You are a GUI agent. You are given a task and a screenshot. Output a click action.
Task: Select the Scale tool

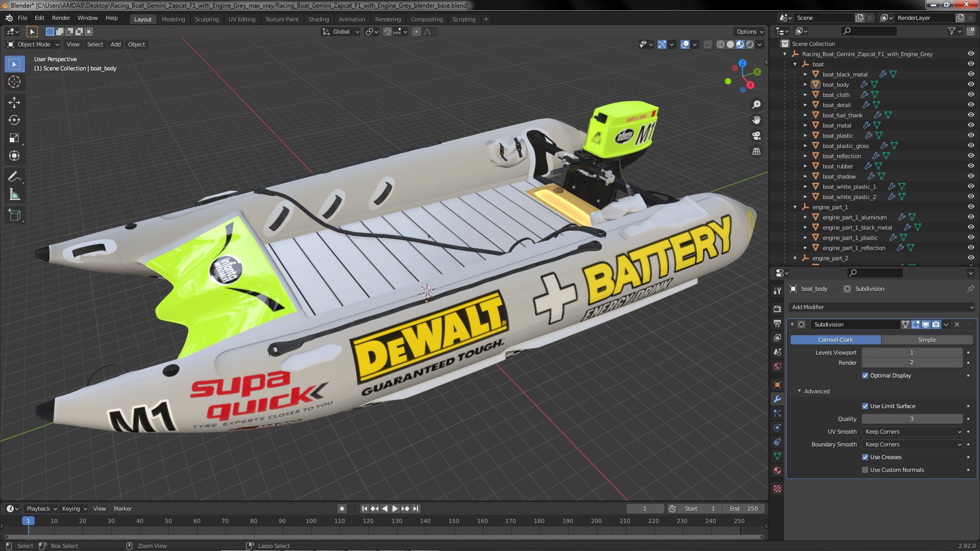[14, 138]
